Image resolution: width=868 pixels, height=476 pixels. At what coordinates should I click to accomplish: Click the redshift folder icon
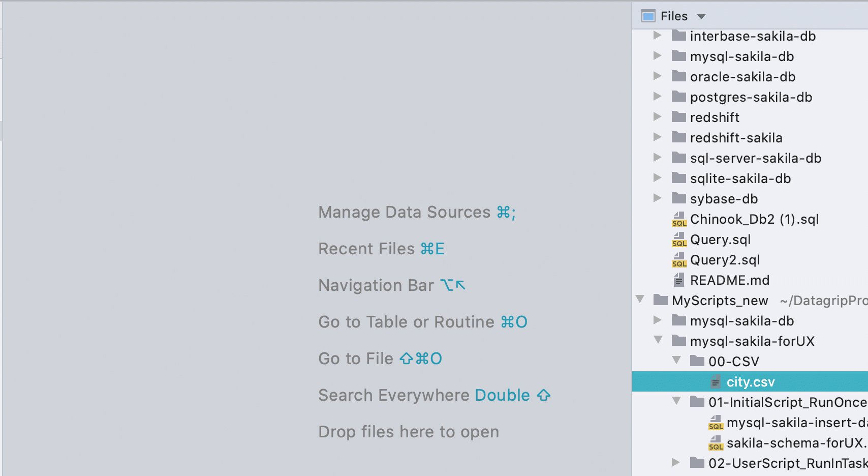coord(679,117)
